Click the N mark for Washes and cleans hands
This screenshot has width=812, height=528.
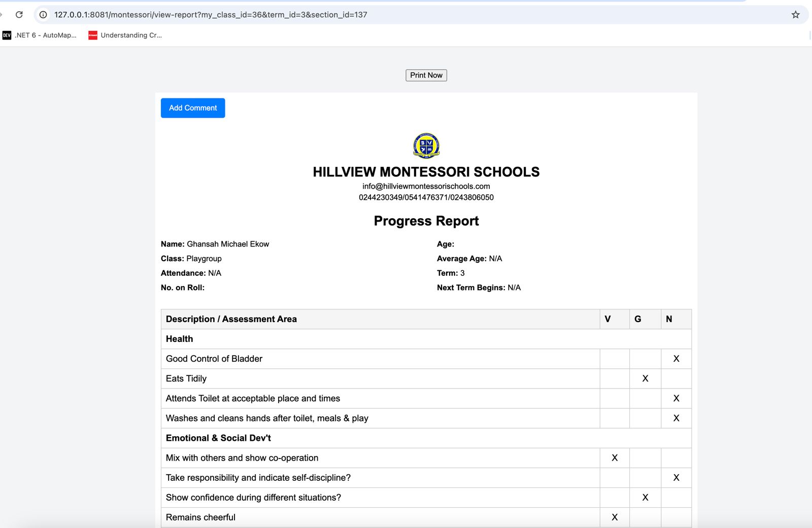(676, 418)
